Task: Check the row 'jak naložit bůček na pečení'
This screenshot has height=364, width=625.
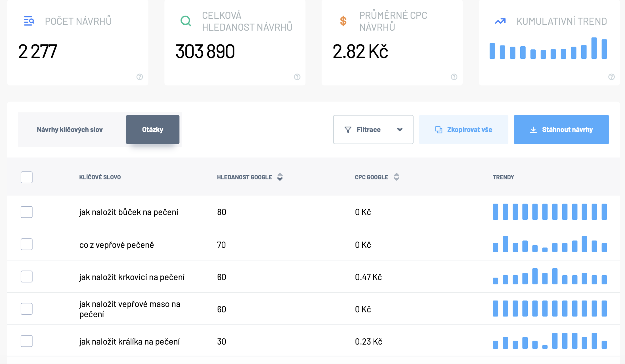Action: click(27, 212)
